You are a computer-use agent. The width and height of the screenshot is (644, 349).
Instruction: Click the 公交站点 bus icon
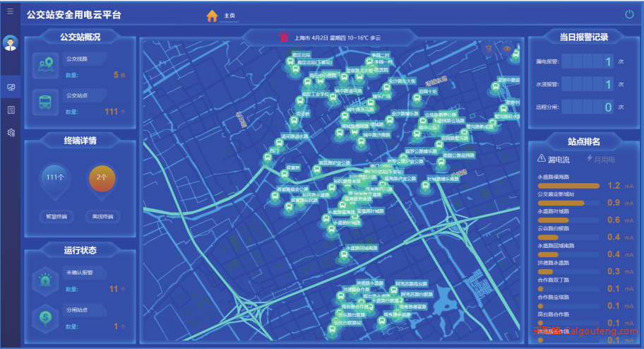pos(45,103)
